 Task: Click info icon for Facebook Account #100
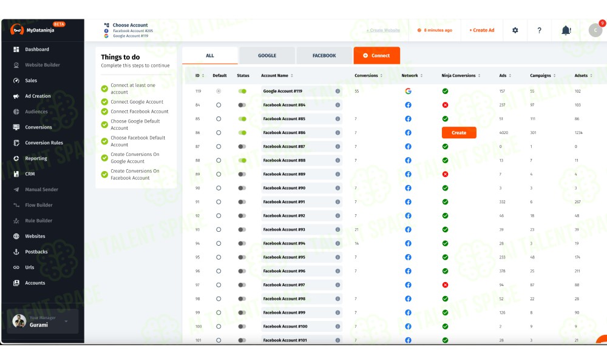(337, 326)
